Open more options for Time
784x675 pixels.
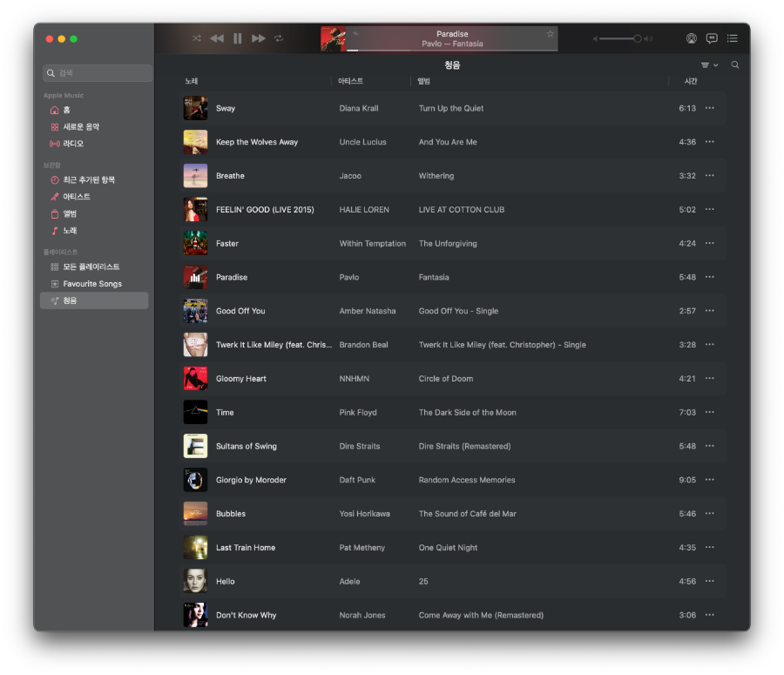(709, 413)
